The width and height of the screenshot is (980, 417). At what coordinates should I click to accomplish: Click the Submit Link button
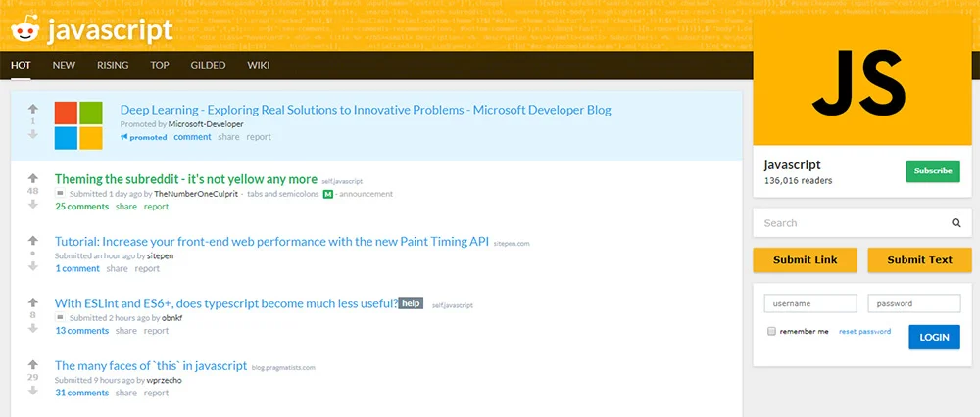[805, 260]
